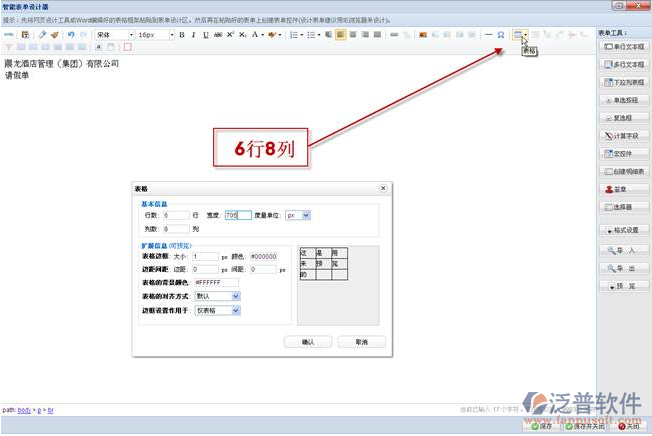Open margin setting applies-to dropdown
The height and width of the screenshot is (436, 652).
pos(217,310)
